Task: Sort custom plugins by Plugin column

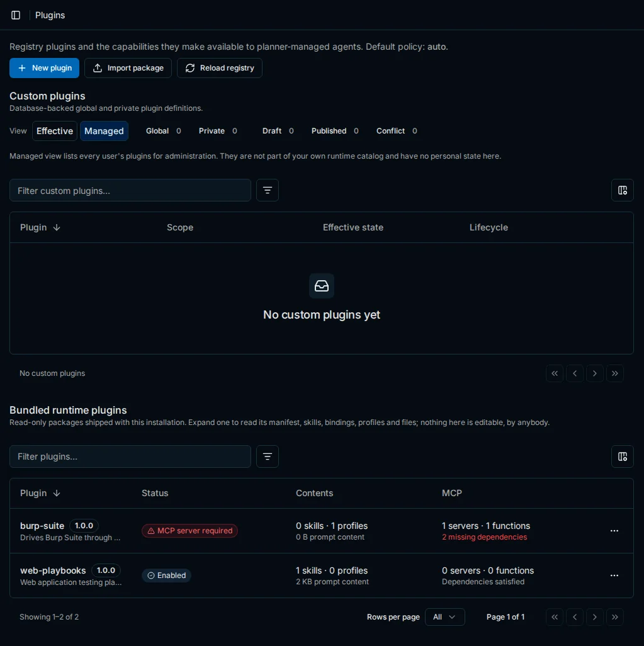Action: coord(40,227)
